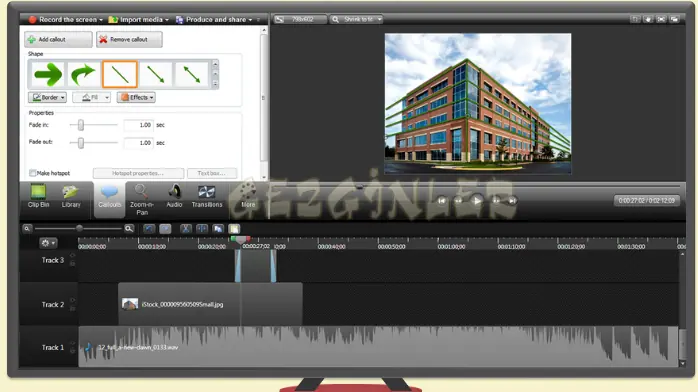Open the Transitions tab
This screenshot has width=698, height=392.
207,196
